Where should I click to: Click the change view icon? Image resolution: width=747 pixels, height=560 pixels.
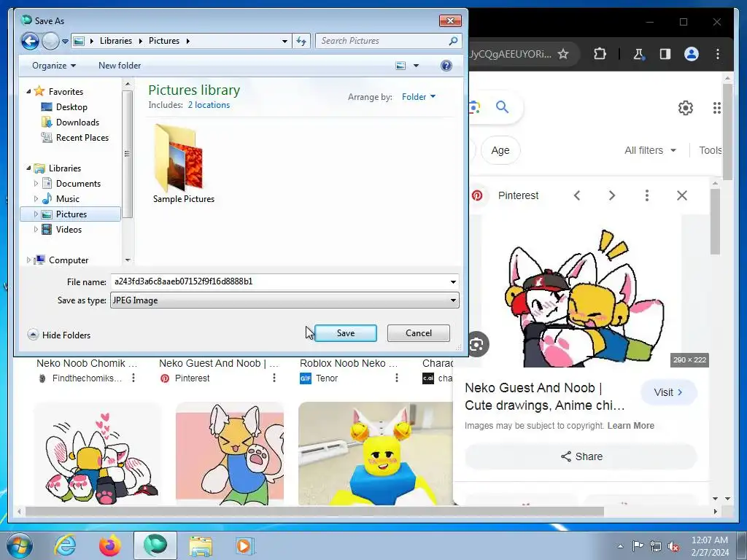point(401,66)
